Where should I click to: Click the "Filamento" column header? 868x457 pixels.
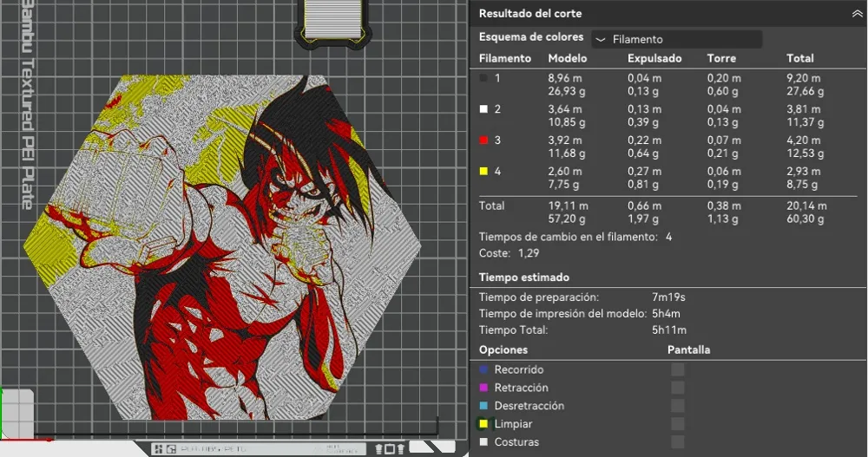[x=505, y=58]
